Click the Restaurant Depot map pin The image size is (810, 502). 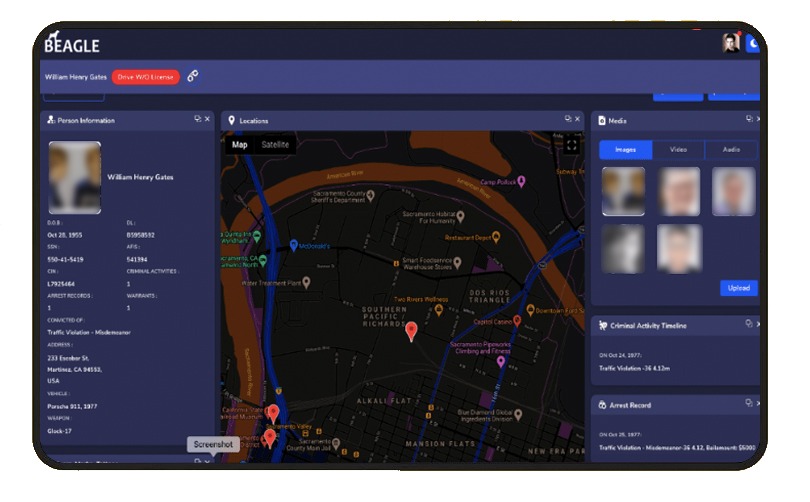click(x=496, y=237)
